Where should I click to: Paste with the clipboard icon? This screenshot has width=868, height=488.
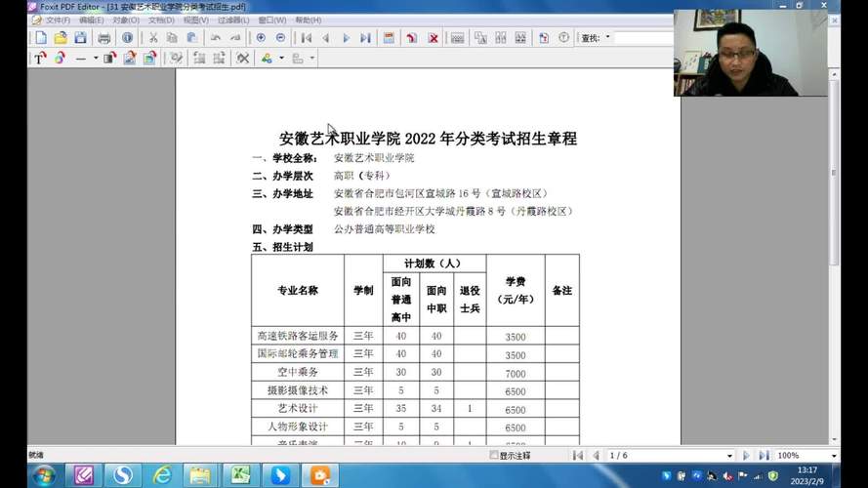tap(191, 38)
